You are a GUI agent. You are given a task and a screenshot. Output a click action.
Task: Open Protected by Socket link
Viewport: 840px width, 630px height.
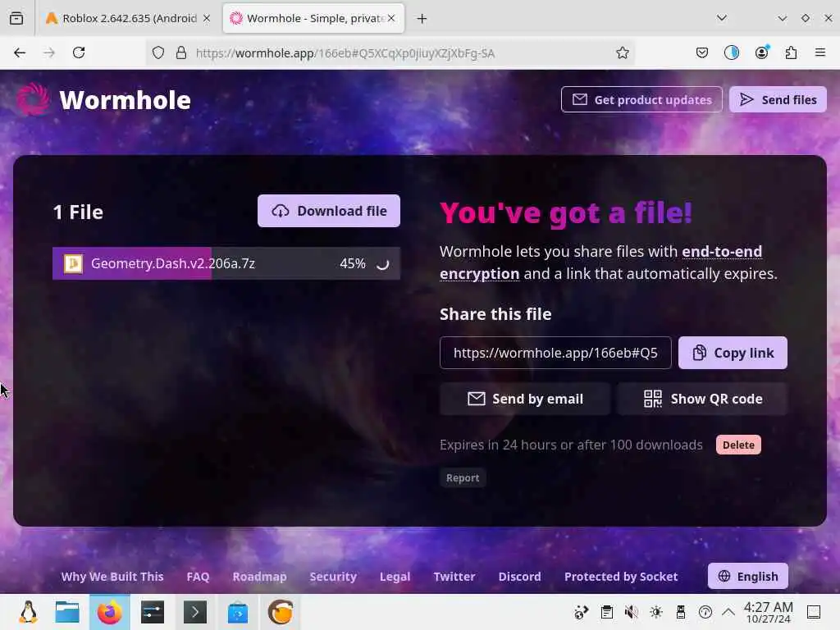tap(621, 577)
